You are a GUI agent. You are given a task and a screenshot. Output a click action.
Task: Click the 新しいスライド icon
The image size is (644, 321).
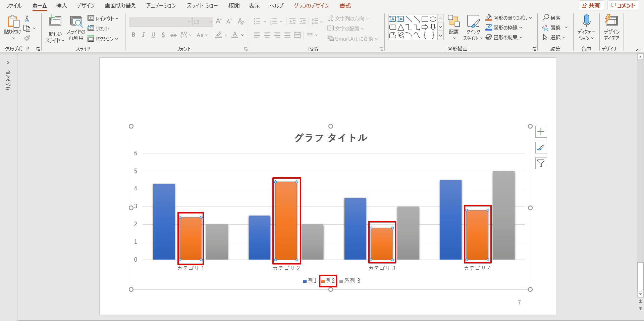click(x=55, y=21)
